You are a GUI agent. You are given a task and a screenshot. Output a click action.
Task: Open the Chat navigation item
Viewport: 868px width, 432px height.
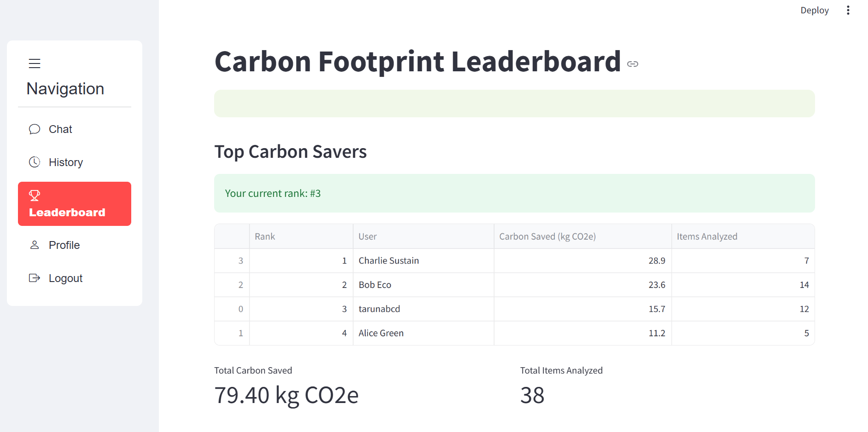(75, 129)
